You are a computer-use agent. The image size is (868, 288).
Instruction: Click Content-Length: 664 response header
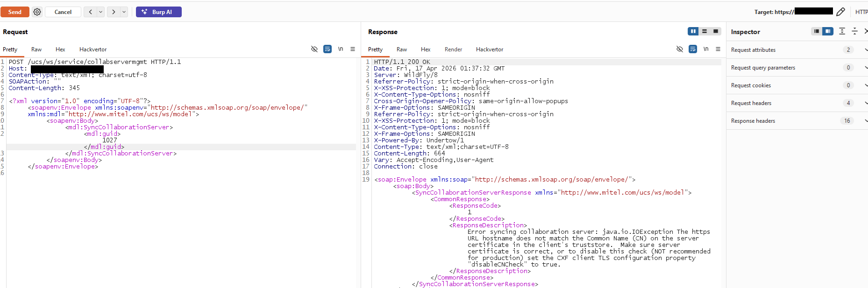click(410, 153)
